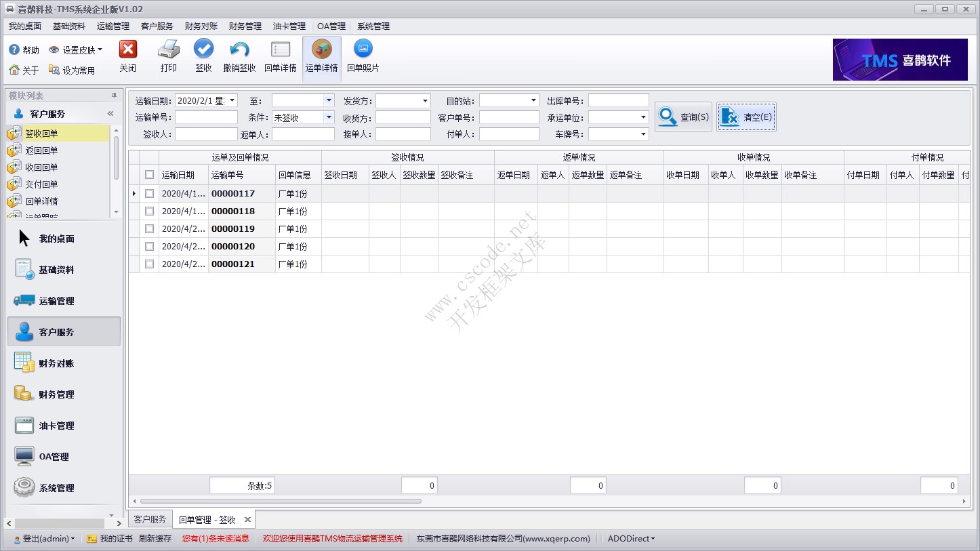The height and width of the screenshot is (551, 980).
Task: Open the ADODirect dropdown in status bar
Action: (632, 539)
